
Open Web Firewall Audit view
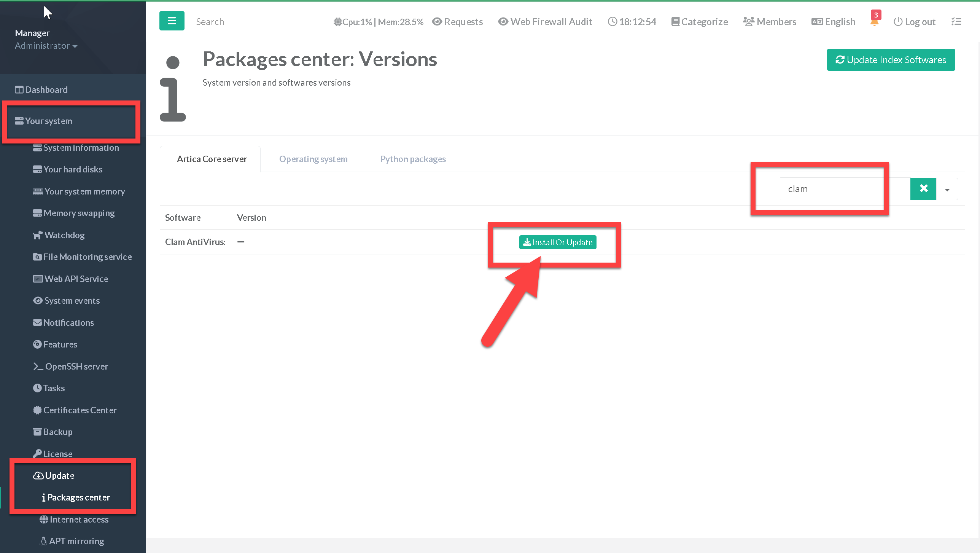tap(545, 22)
